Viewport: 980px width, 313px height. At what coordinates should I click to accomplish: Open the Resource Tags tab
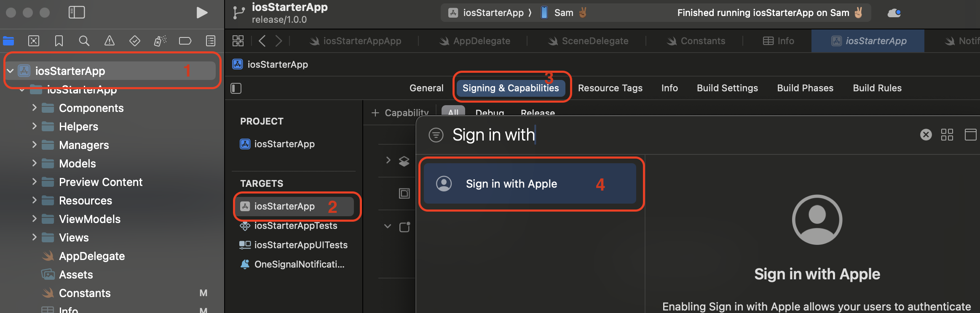click(x=610, y=88)
